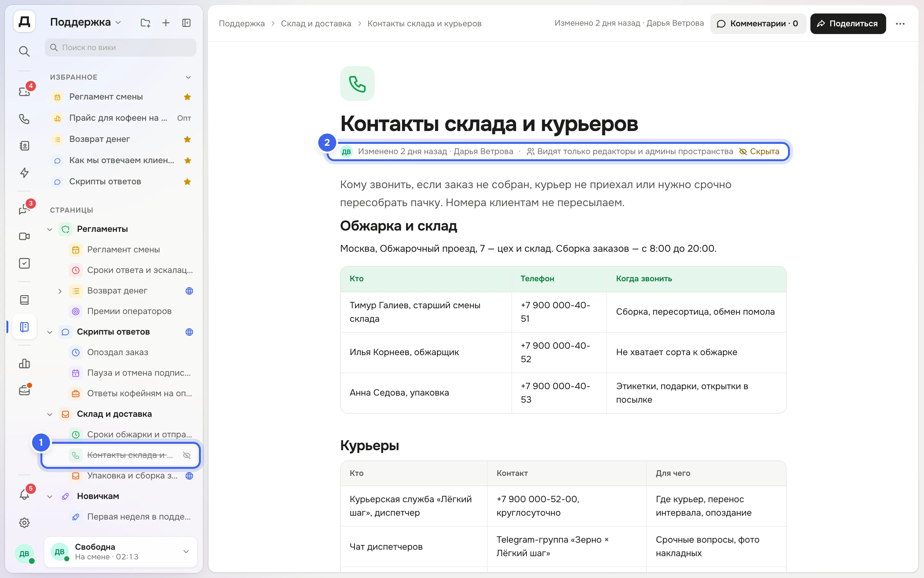Open chats icon with badge 3
Screen dimensions: 924x578
tap(24, 209)
